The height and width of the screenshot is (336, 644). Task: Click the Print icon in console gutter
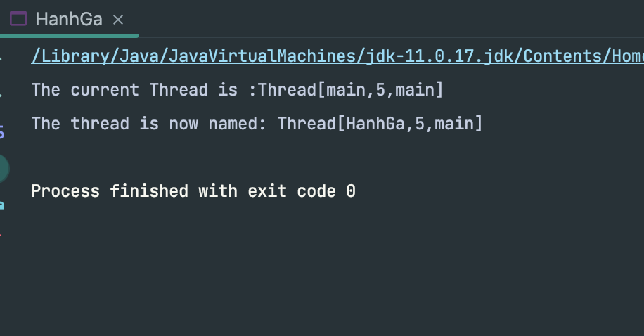pyautogui.click(x=2, y=205)
